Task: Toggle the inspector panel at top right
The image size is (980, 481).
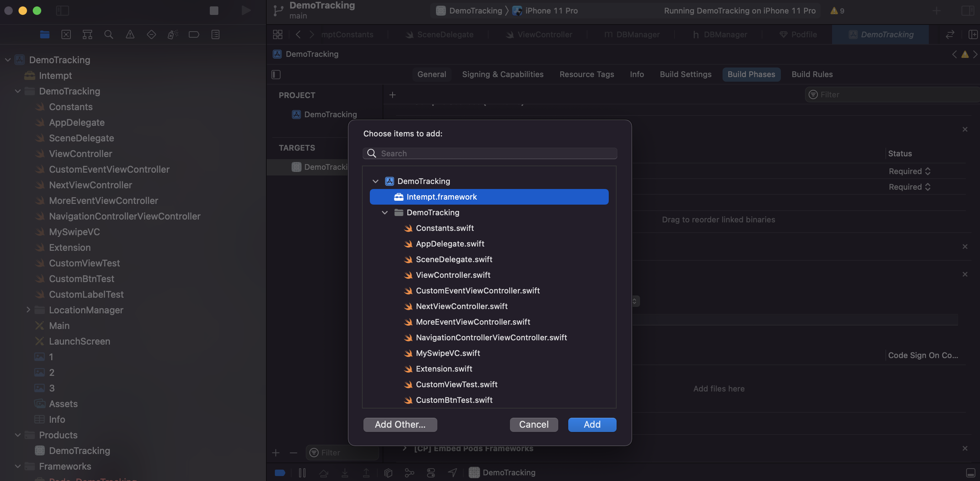Action: (968, 11)
